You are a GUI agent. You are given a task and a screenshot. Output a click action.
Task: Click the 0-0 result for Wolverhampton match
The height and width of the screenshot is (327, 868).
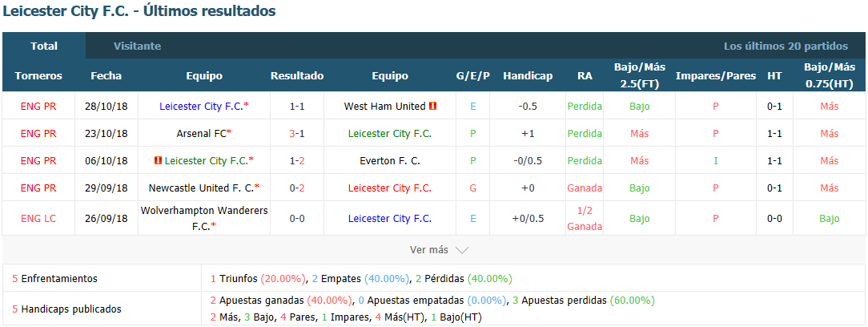(297, 218)
